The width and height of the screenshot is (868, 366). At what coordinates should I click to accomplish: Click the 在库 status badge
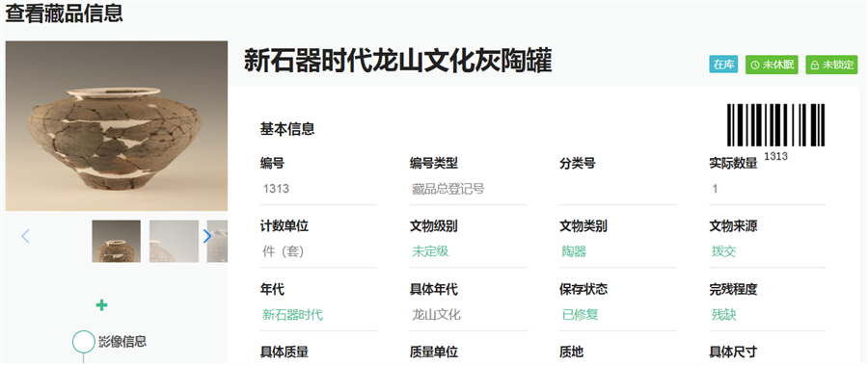pyautogui.click(x=723, y=65)
